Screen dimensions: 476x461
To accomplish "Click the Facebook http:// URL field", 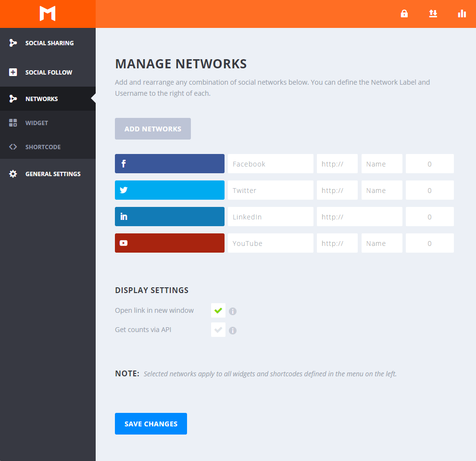I will click(337, 164).
